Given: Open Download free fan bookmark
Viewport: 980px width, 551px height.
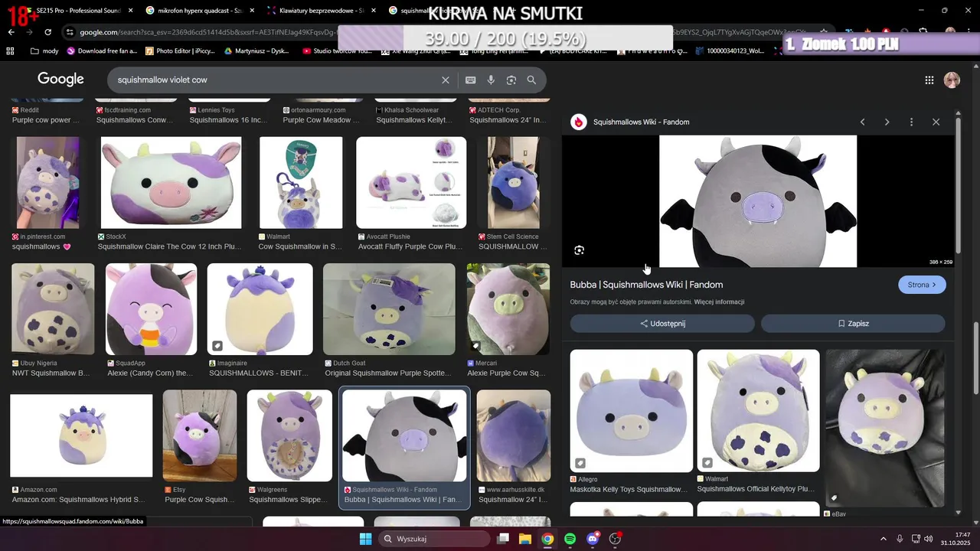Looking at the screenshot, I should [x=102, y=51].
